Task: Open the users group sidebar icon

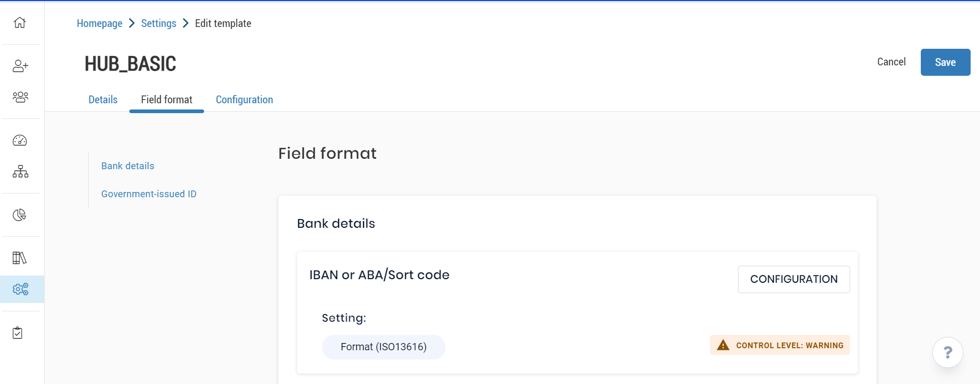Action: point(20,97)
